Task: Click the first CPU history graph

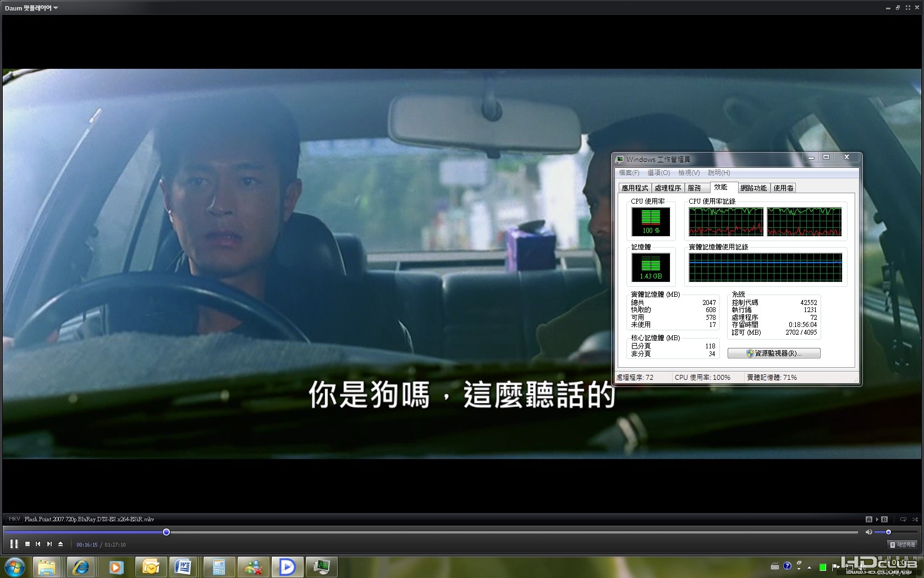Action: 726,221
